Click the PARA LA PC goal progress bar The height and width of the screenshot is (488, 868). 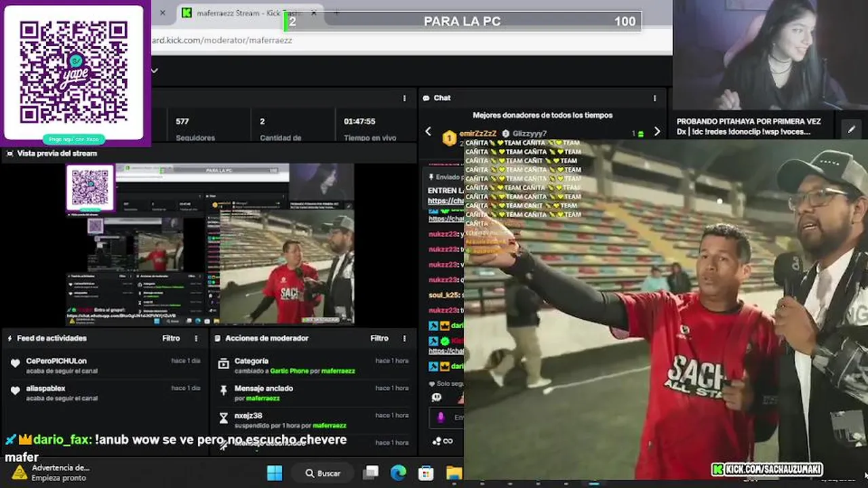tap(462, 22)
